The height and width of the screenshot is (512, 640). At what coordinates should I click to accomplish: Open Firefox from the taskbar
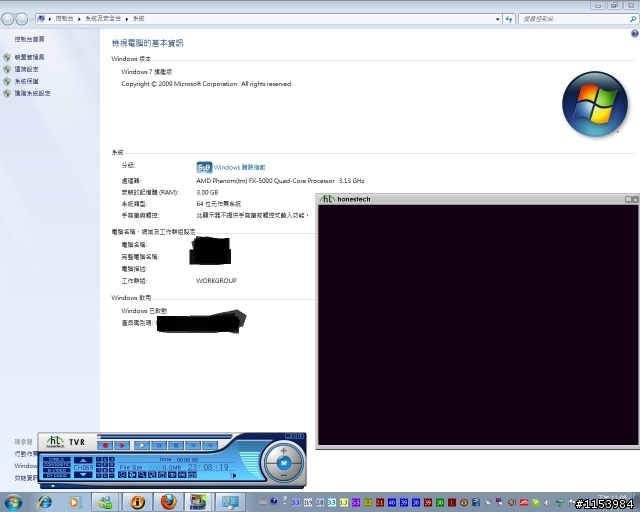(x=168, y=502)
